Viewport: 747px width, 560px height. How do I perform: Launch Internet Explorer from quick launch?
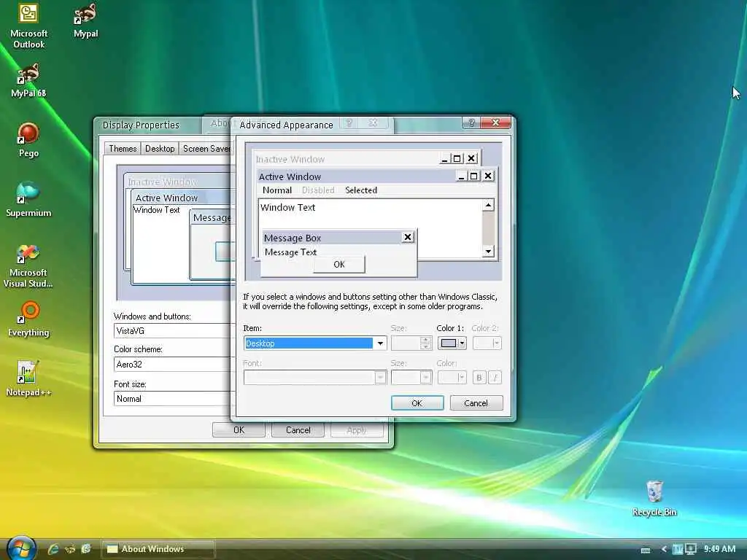click(53, 549)
